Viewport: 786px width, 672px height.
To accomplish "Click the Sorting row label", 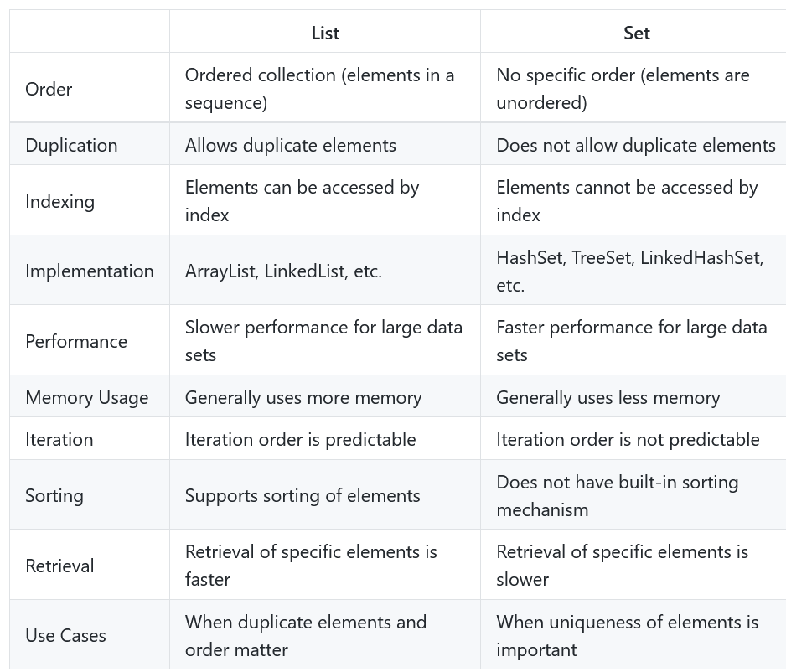I will tap(54, 495).
